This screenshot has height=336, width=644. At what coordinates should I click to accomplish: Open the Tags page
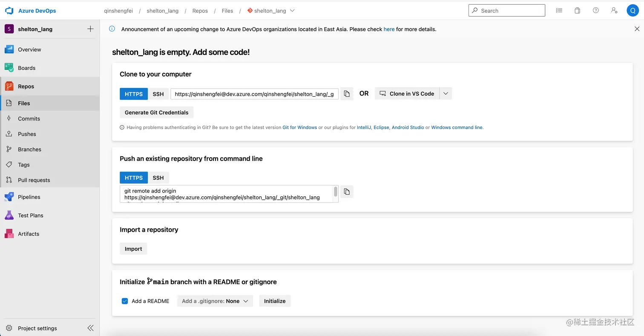pos(50,164)
